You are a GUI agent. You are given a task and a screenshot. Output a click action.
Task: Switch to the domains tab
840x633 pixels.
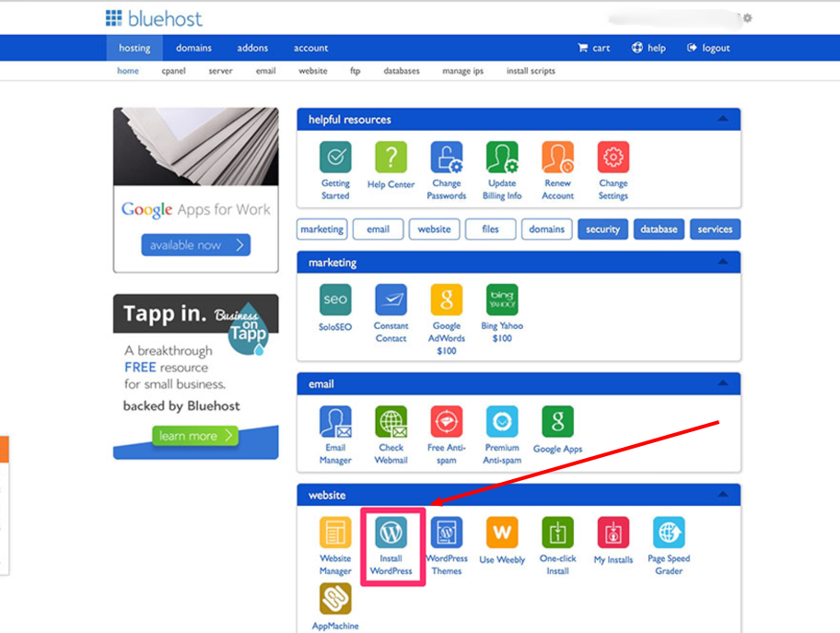click(193, 47)
